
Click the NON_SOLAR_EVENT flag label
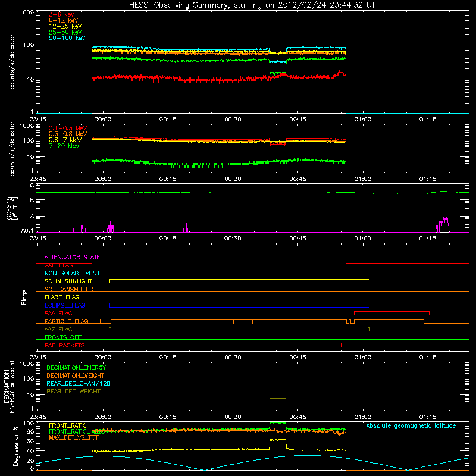(x=72, y=273)
